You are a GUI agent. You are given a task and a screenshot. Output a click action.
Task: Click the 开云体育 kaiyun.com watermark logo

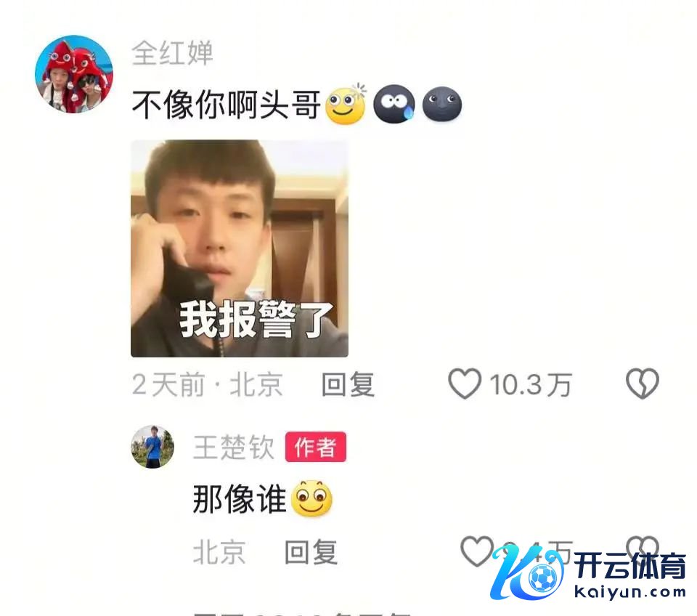587,572
